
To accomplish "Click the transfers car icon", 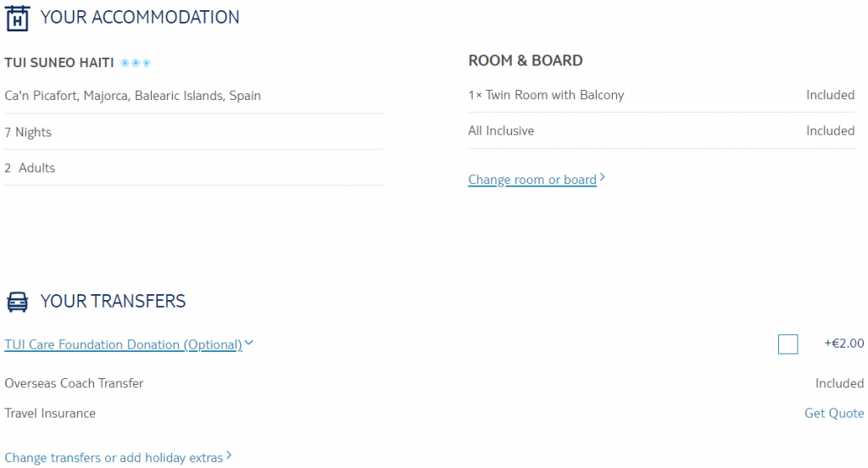I will coord(17,302).
